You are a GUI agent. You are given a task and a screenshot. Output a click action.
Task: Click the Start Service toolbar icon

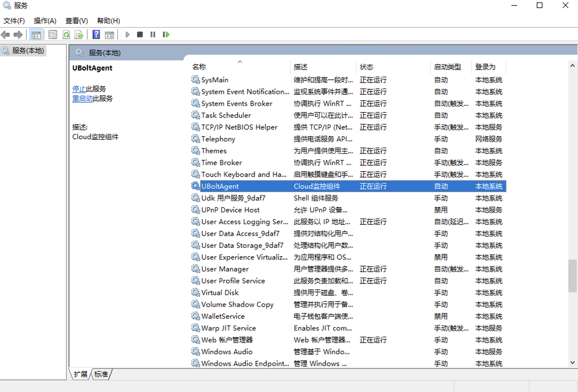pos(127,35)
